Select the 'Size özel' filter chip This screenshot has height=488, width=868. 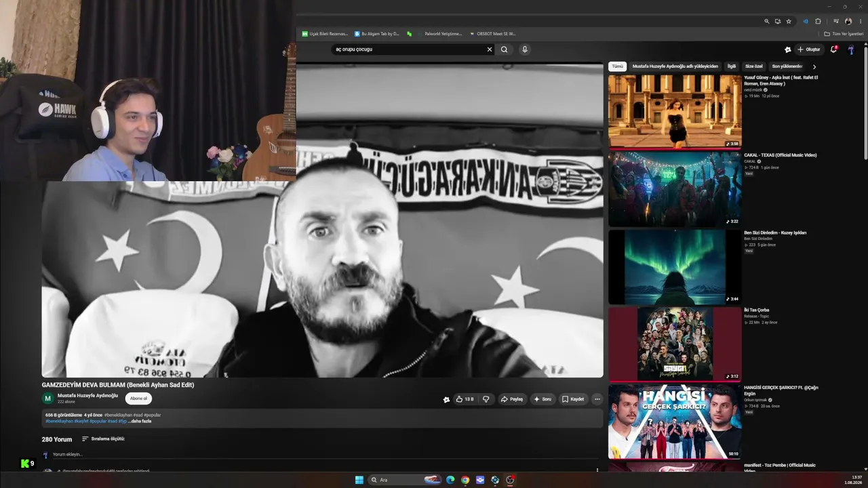(754, 66)
